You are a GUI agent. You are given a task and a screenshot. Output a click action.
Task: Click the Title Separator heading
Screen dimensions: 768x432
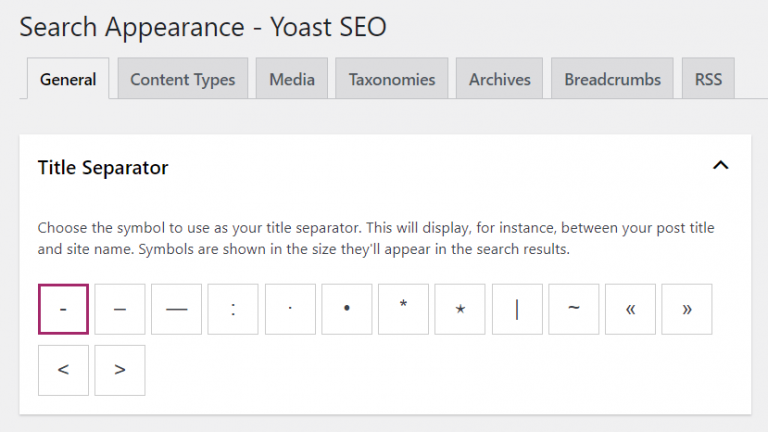pos(103,168)
